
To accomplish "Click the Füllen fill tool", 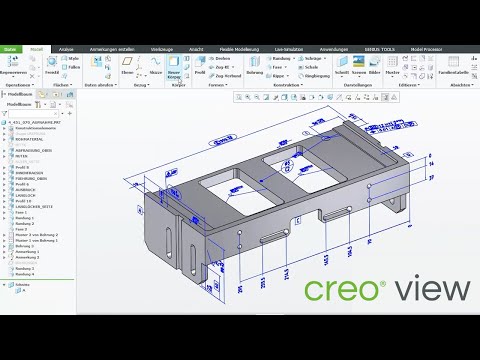I will 71,67.
